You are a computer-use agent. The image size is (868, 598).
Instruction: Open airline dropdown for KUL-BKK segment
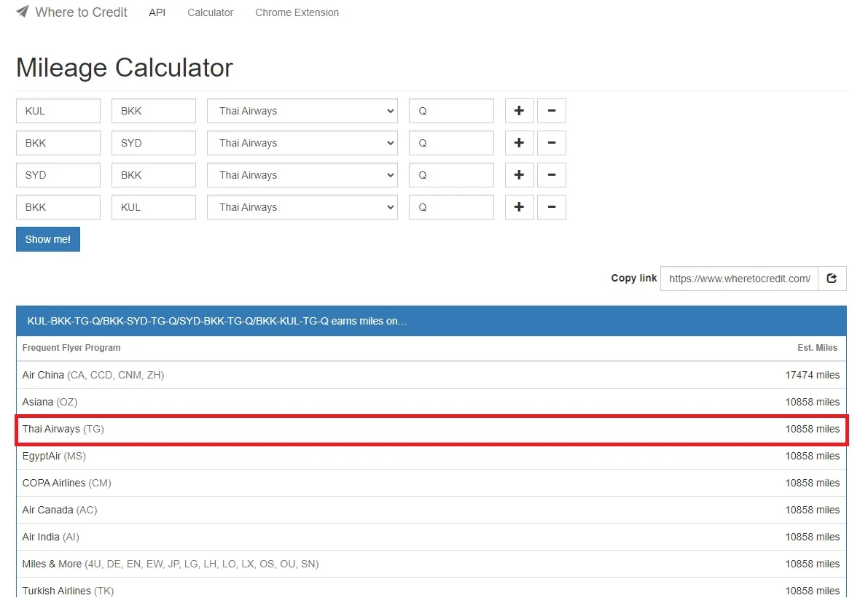[302, 111]
